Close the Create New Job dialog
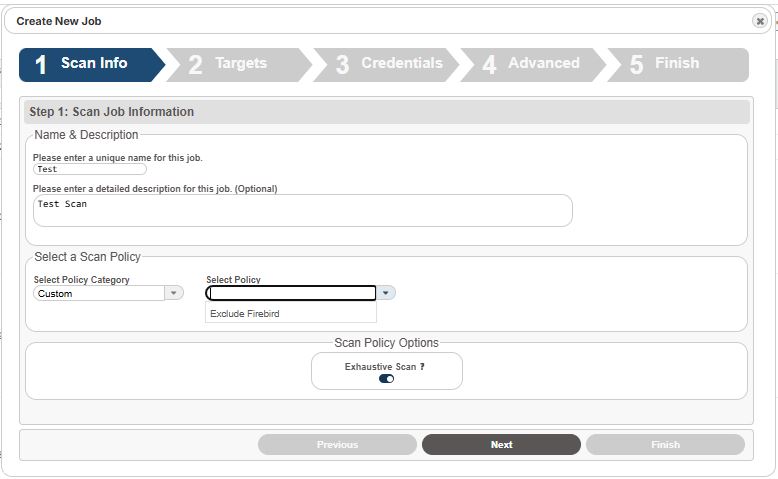The width and height of the screenshot is (778, 479). click(x=759, y=21)
